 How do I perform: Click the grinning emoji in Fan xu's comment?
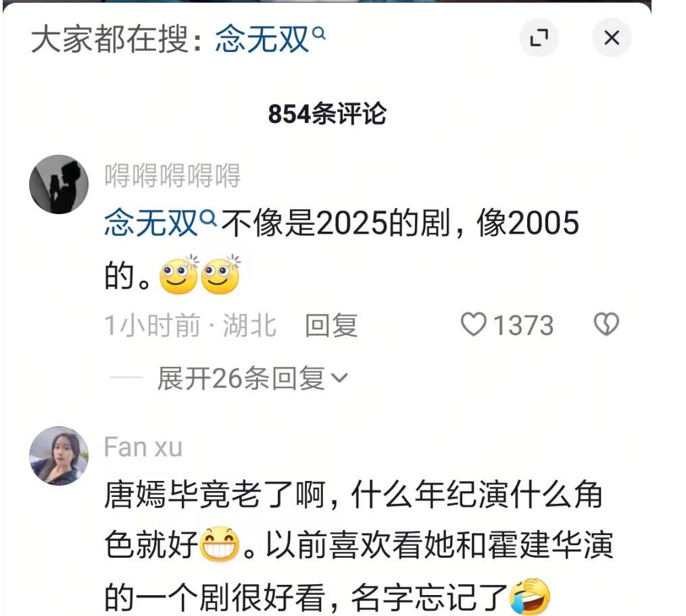coord(220,544)
